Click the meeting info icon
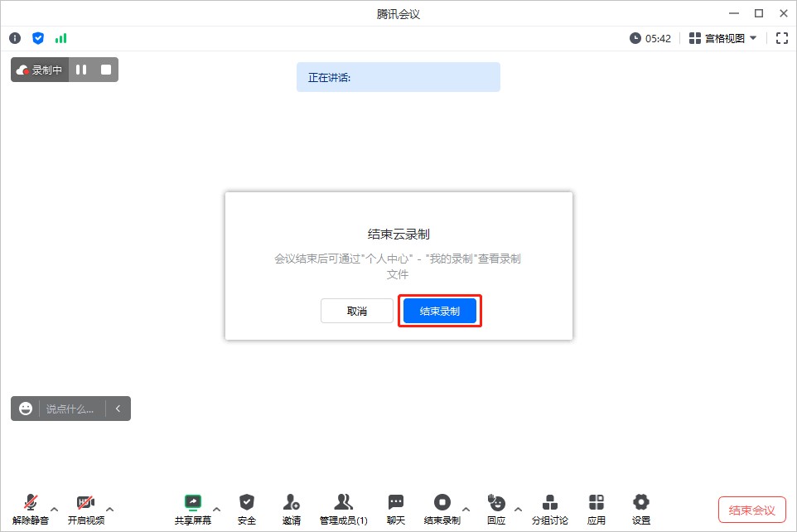 [15, 38]
